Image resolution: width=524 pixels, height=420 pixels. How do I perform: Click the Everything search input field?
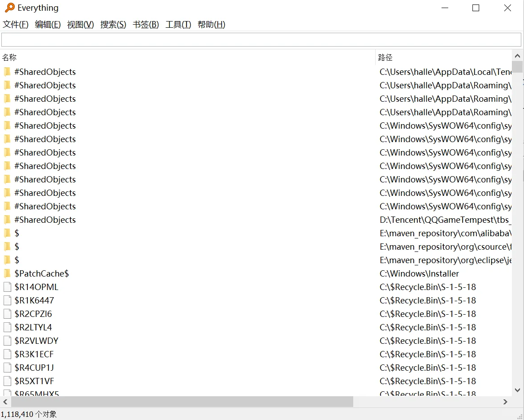click(x=261, y=40)
